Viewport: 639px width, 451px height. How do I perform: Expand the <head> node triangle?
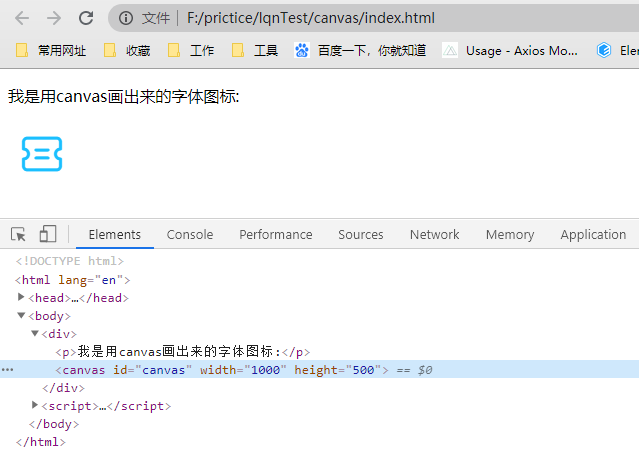coord(21,297)
